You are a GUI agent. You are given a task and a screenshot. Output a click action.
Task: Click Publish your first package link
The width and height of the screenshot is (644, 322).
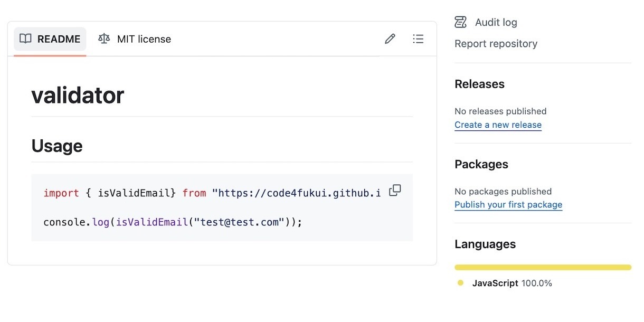508,205
